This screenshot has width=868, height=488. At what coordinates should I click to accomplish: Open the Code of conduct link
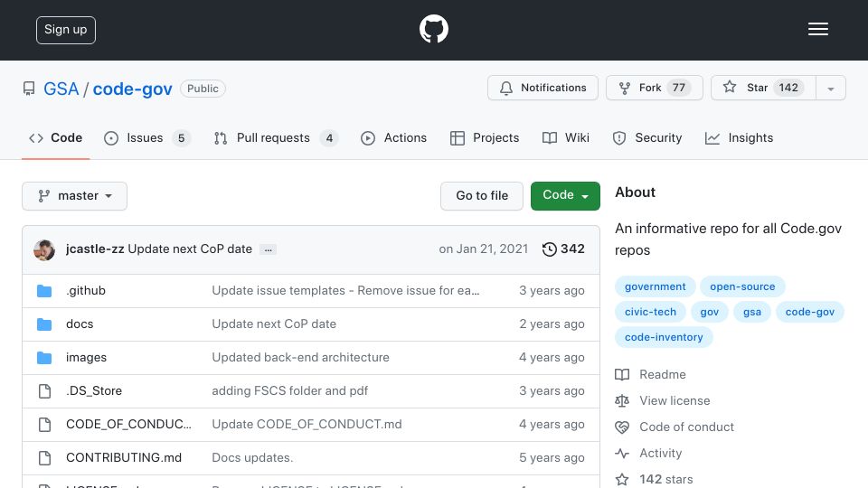(687, 427)
